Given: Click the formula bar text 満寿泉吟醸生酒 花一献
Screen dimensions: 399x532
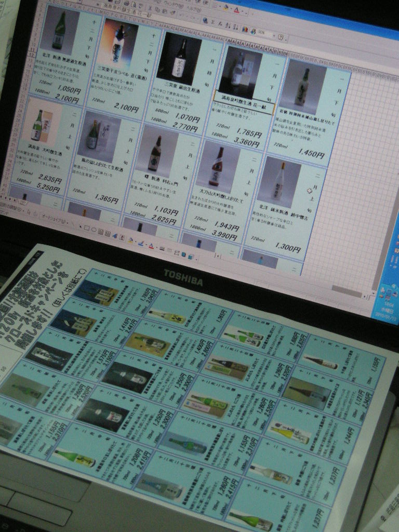Looking at the screenshot, I should coord(127,11).
